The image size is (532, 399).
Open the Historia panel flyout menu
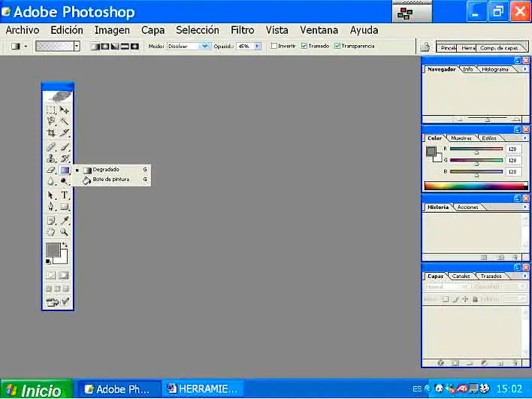tap(525, 207)
